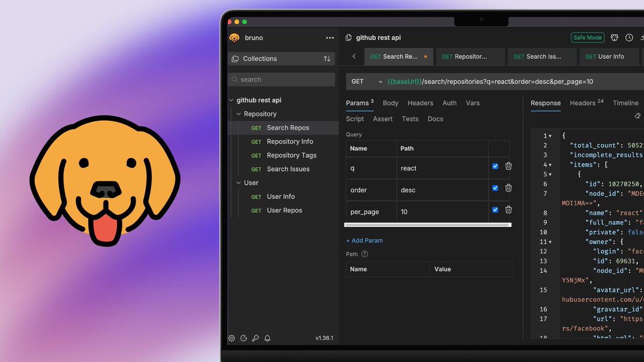This screenshot has width=644, height=362.
Task: Click the + Add Param link
Action: [x=364, y=241]
